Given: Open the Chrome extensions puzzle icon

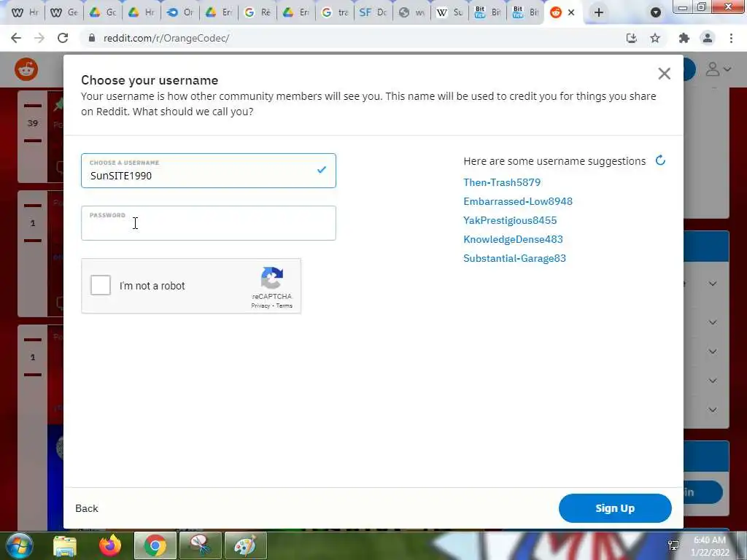Looking at the screenshot, I should (684, 38).
